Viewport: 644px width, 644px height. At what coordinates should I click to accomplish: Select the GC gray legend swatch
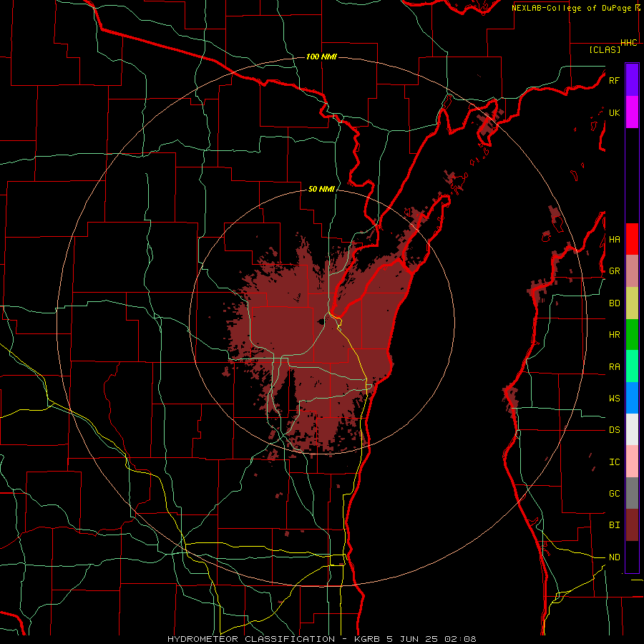(x=632, y=493)
